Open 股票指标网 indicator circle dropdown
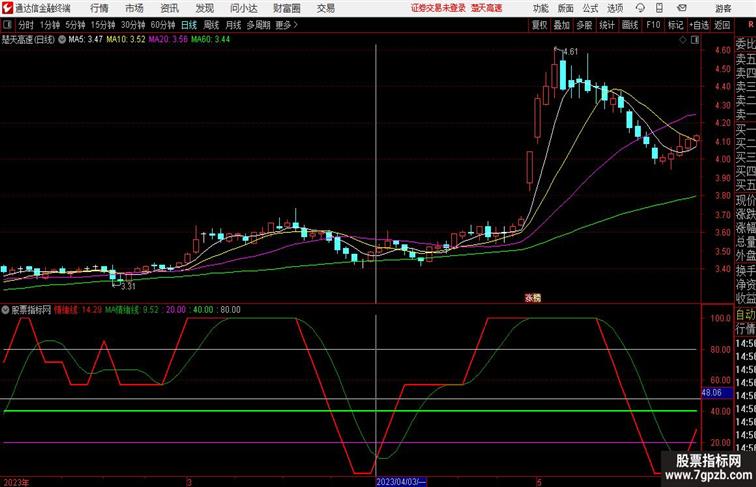The image size is (756, 487). coord(5,310)
